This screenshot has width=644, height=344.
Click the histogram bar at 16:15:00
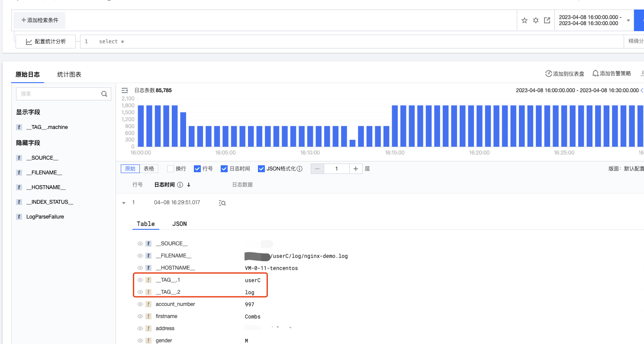[395, 126]
